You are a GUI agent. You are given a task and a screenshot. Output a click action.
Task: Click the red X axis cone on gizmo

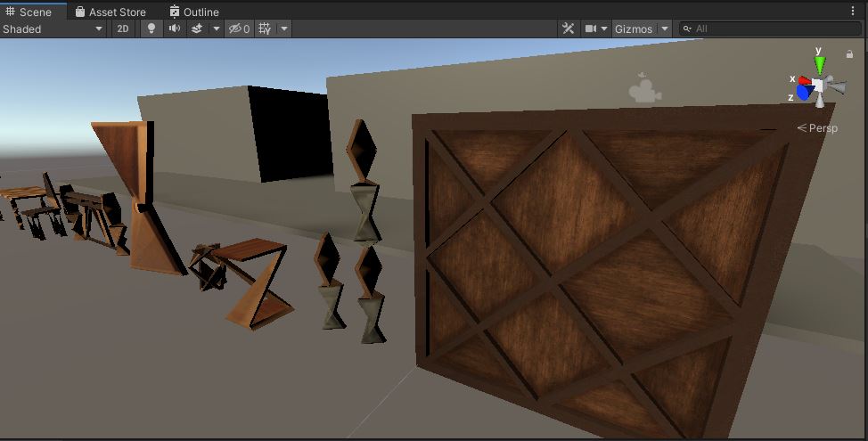pos(804,80)
